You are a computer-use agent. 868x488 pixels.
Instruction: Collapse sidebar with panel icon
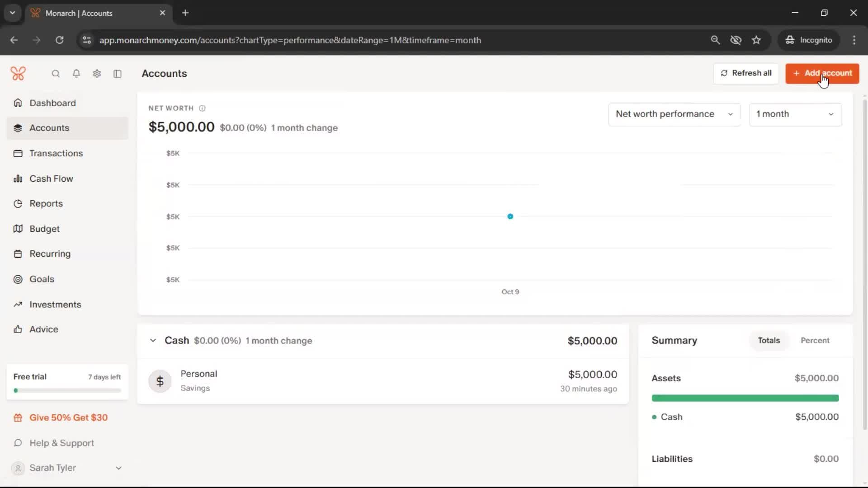pos(118,74)
